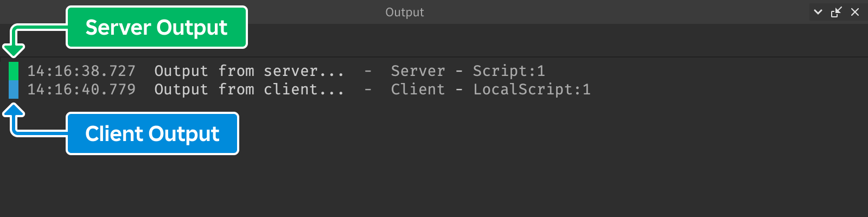Screen dimensions: 868x217
Task: Click the green Server Output callout label
Action: point(157,27)
